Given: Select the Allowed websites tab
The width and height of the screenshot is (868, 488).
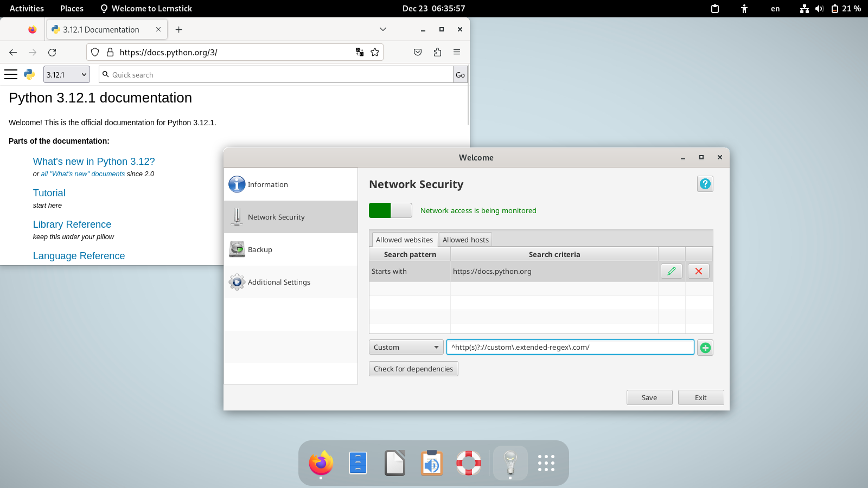Looking at the screenshot, I should pyautogui.click(x=405, y=240).
